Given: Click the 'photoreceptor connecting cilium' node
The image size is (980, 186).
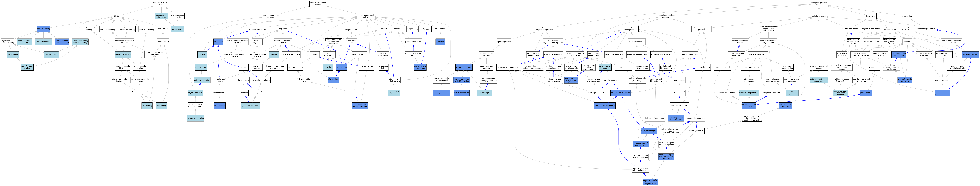Looking at the screenshot, I should coord(360,105).
